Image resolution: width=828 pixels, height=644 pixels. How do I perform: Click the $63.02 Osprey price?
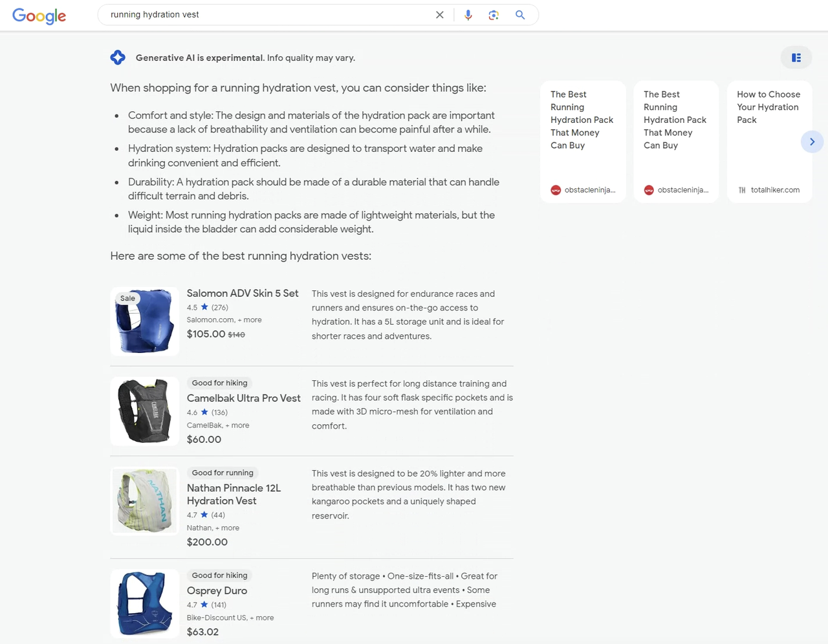pyautogui.click(x=202, y=632)
